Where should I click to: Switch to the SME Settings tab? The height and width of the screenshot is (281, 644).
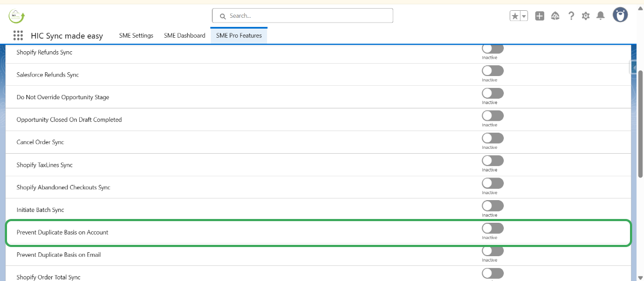point(136,36)
